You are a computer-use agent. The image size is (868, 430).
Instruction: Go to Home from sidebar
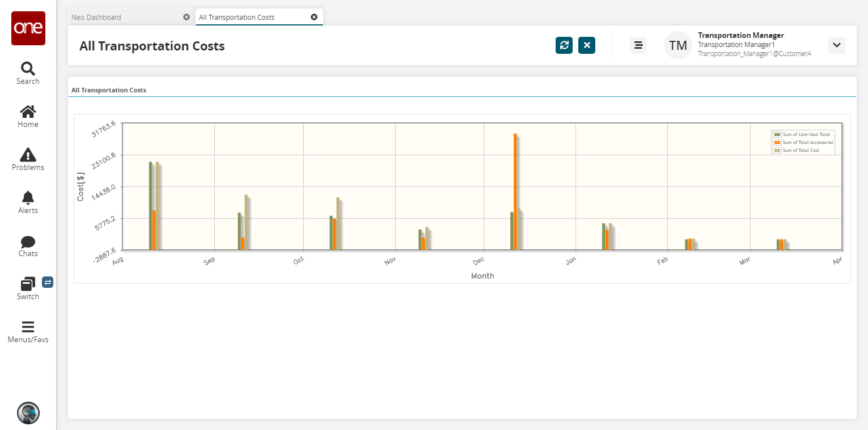click(x=28, y=116)
